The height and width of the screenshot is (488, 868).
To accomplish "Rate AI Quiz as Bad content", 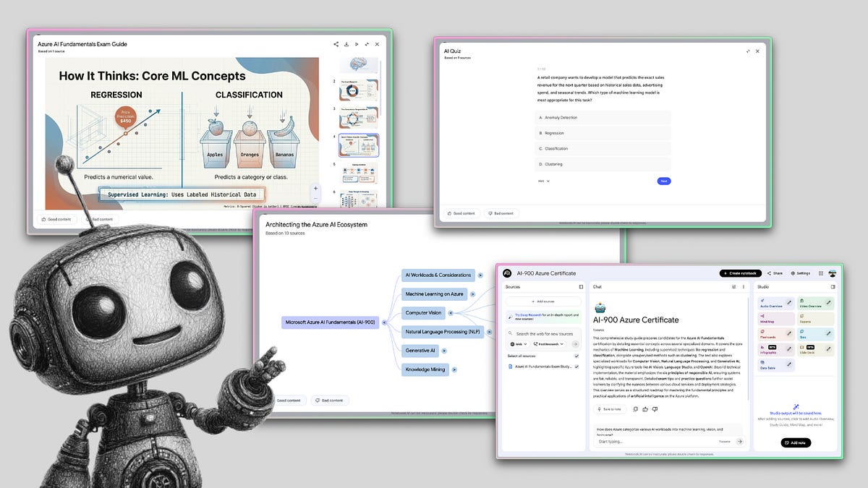I will [501, 213].
